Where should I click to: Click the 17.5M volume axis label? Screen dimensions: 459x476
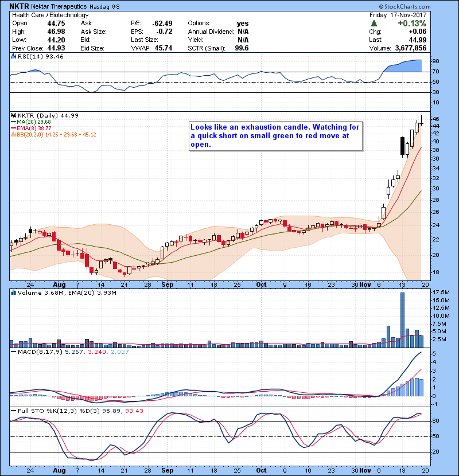click(441, 292)
